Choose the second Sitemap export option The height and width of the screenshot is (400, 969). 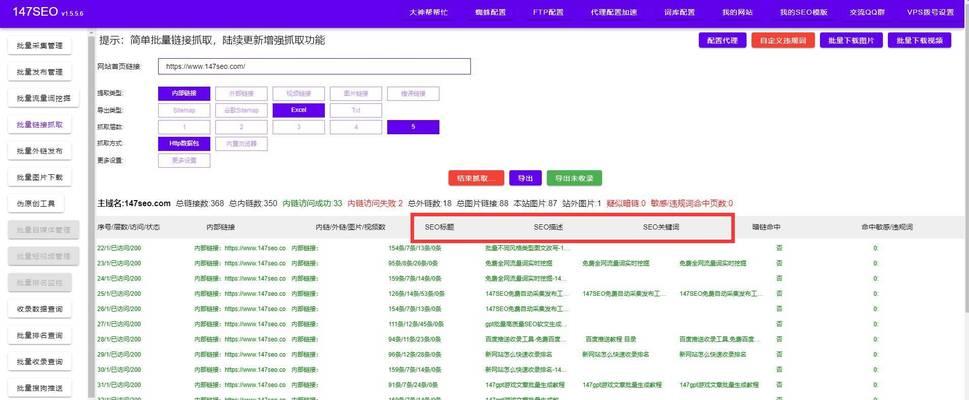pos(242,110)
